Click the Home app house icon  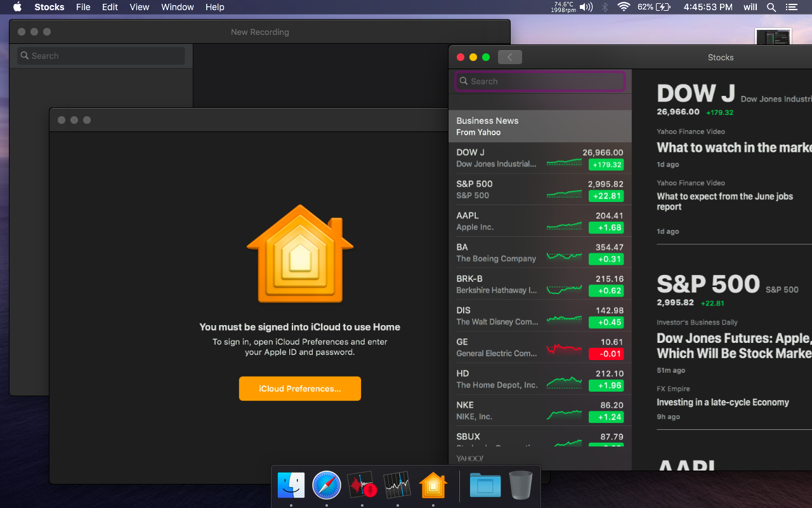click(x=300, y=253)
